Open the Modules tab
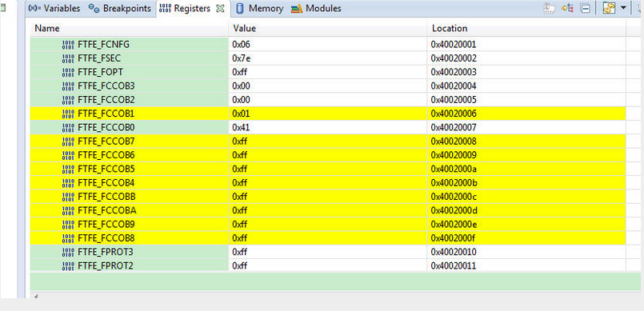Image resolution: width=644 pixels, height=311 pixels. [x=316, y=8]
